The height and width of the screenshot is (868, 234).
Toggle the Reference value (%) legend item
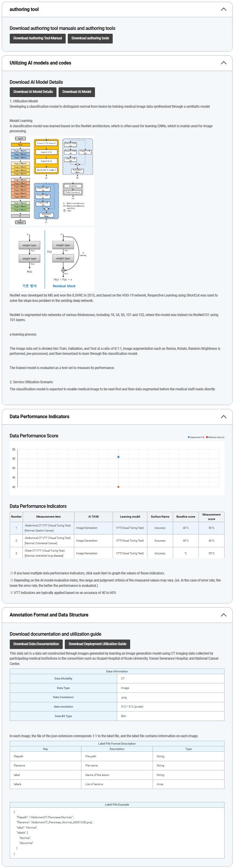pos(215,437)
